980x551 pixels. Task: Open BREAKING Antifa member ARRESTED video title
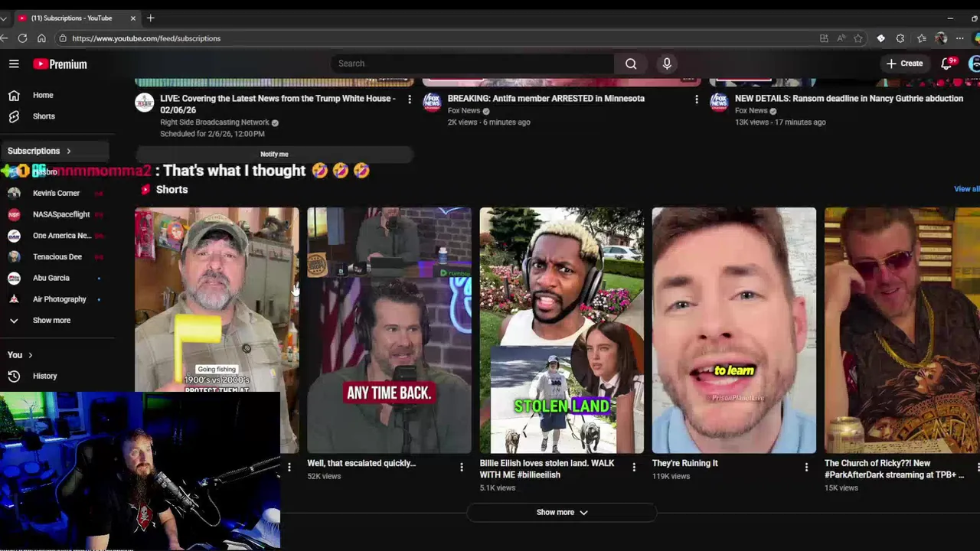click(x=546, y=98)
